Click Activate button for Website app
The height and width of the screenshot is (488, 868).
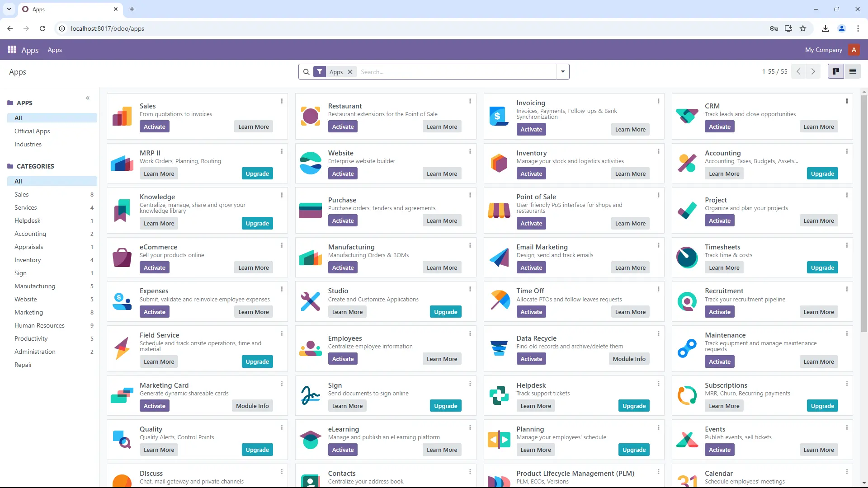point(343,174)
